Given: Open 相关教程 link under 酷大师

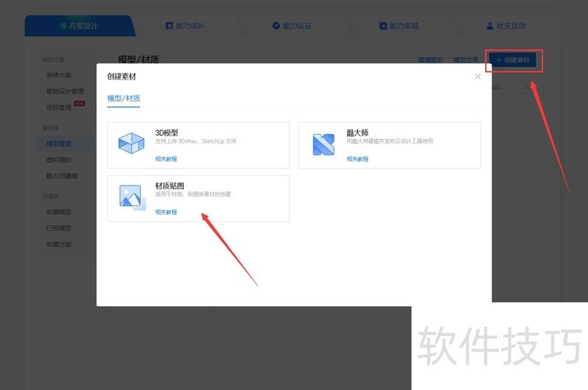Looking at the screenshot, I should [x=357, y=159].
